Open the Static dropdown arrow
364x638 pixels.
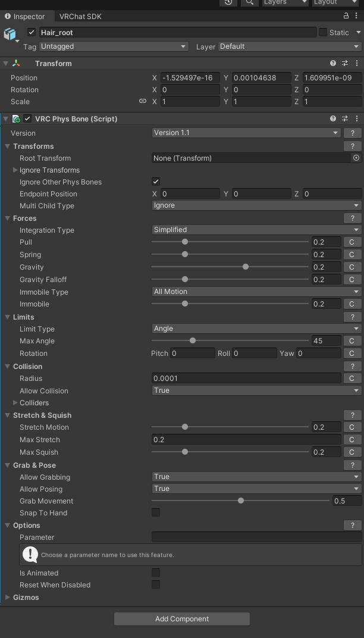coord(358,33)
